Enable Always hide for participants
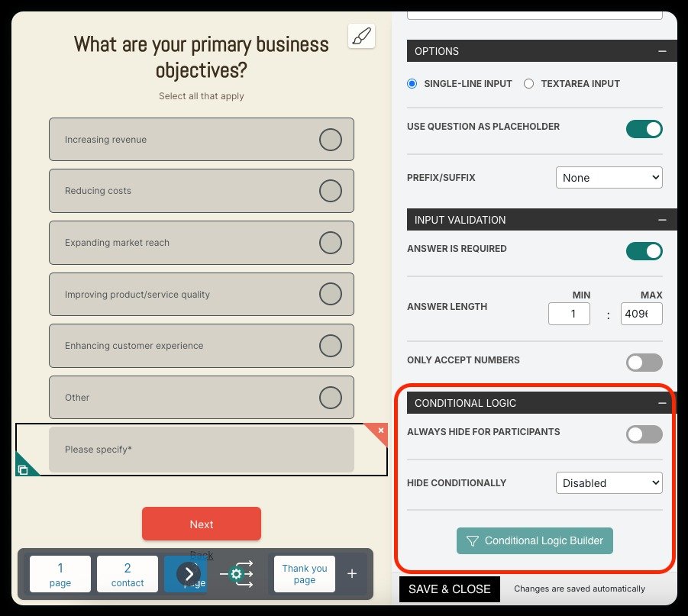 point(644,434)
